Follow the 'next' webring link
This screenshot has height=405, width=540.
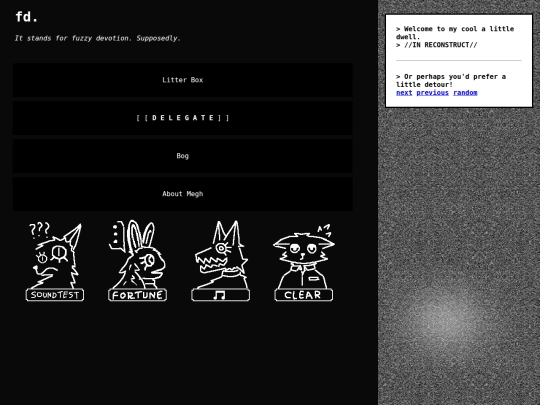[x=404, y=93]
